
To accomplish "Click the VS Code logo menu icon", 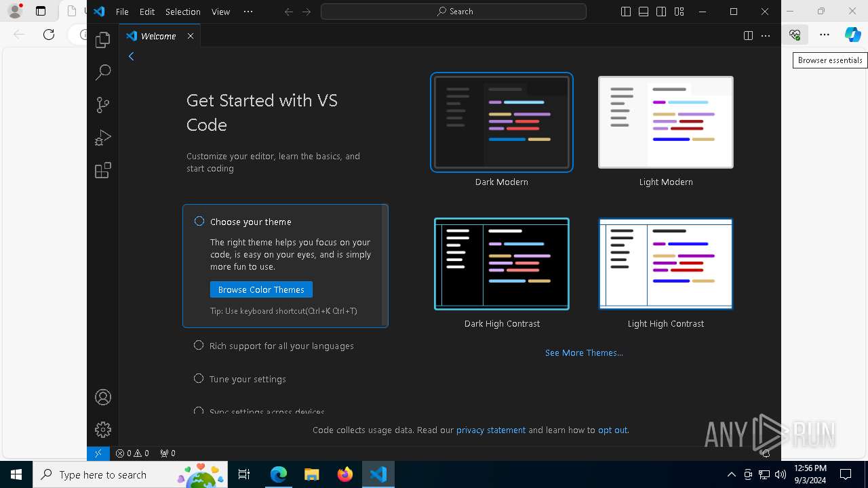I will click(99, 12).
